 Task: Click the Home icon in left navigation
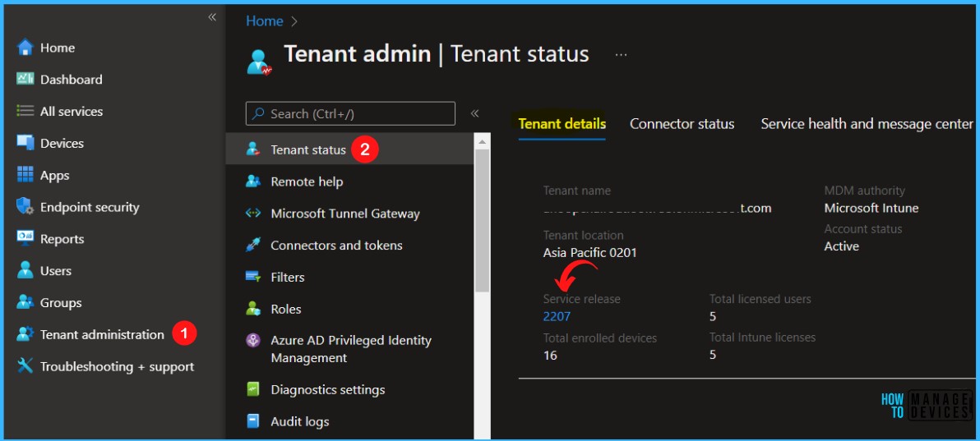(x=25, y=48)
